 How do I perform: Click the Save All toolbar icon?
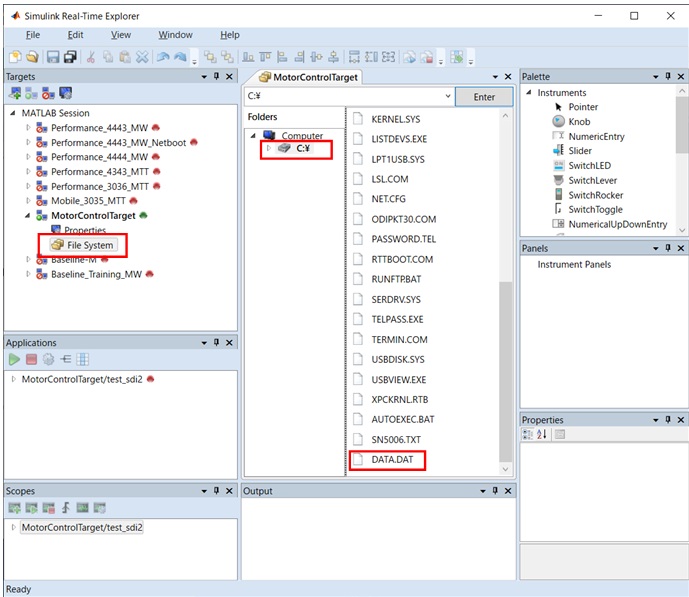tap(70, 57)
